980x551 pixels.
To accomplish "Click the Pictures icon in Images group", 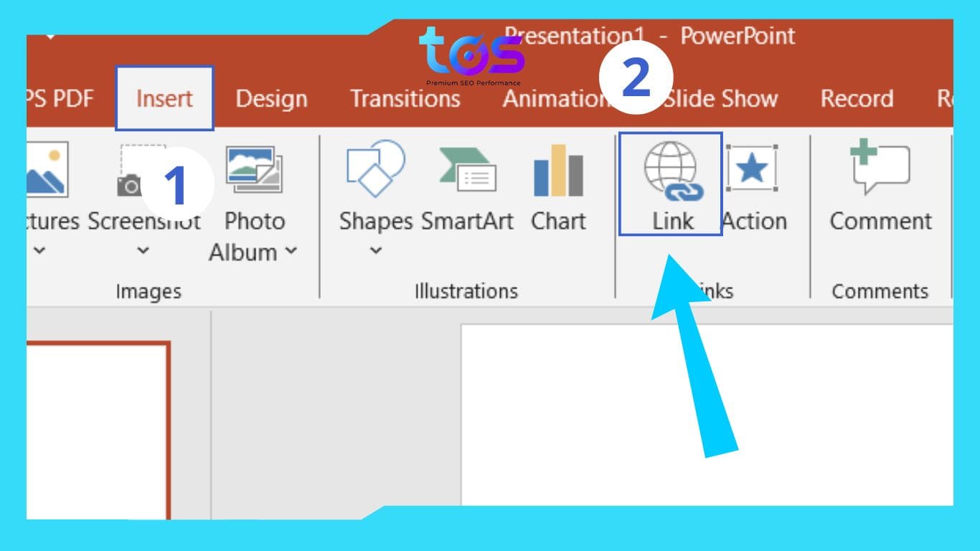I will (47, 170).
